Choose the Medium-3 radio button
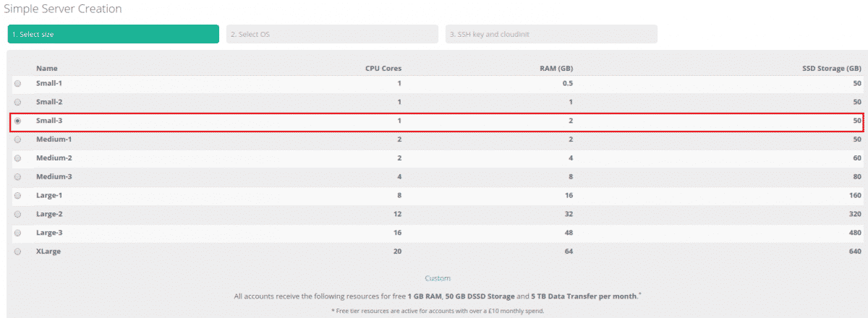 (17, 177)
